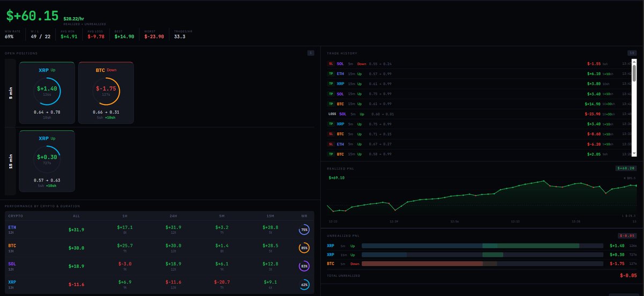Click the XRP 15 min $+0.30 circular gauge

[x=47, y=158]
